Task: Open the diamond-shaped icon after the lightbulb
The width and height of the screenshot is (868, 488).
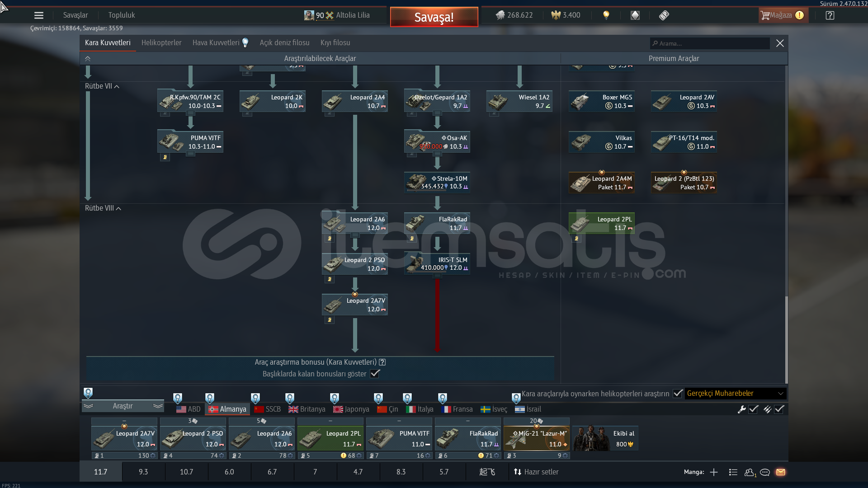Action: coord(635,15)
